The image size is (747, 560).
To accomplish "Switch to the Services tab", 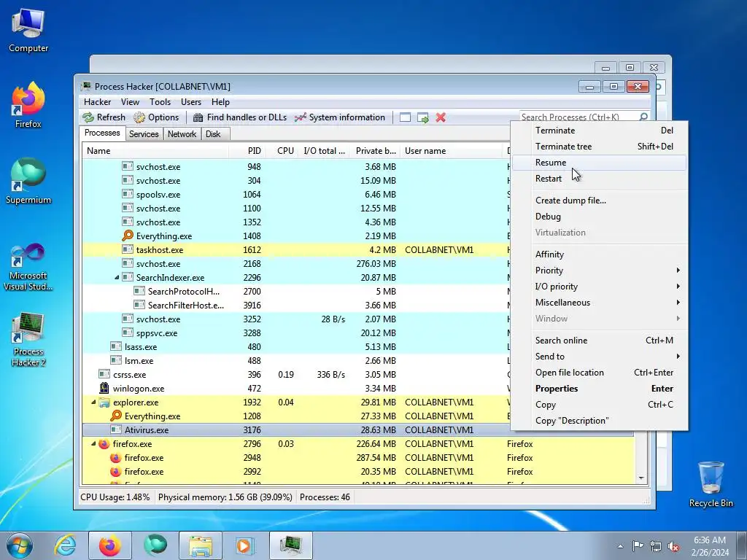I will click(x=144, y=134).
